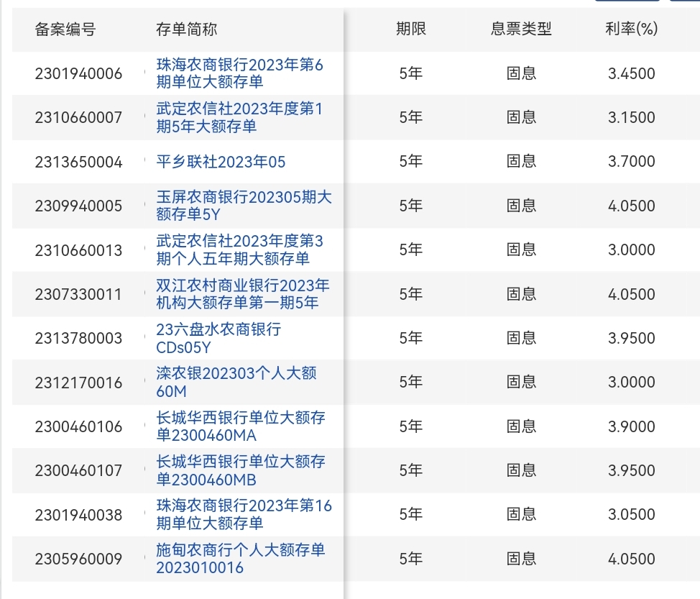This screenshot has height=599, width=700.
Task: Click rate 3.9000 in 2300460106 row
Action: tap(631, 426)
